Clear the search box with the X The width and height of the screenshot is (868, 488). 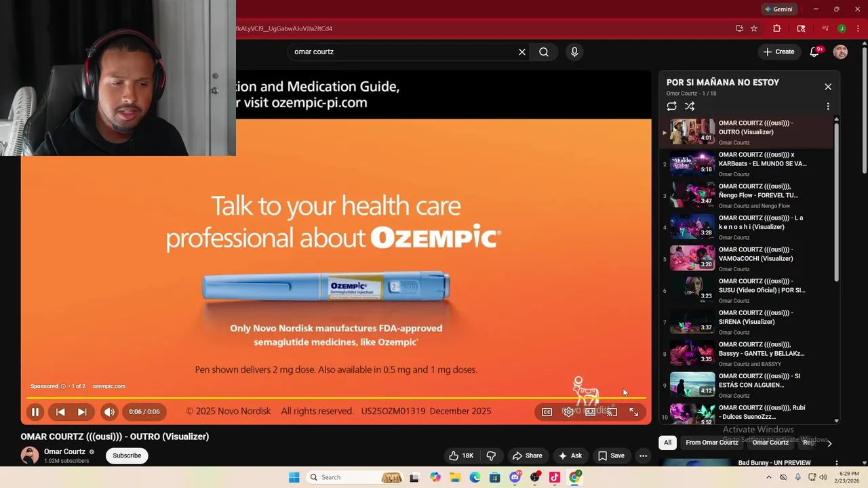click(x=522, y=52)
